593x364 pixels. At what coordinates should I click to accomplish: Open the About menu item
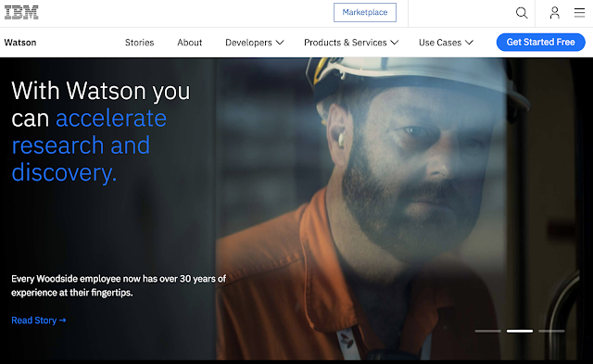point(189,43)
